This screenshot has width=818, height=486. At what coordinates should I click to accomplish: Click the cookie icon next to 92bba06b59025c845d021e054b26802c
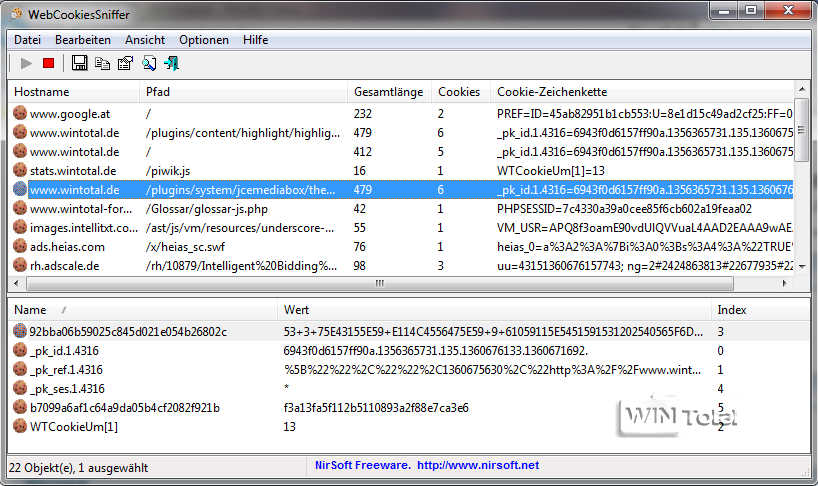coord(20,331)
